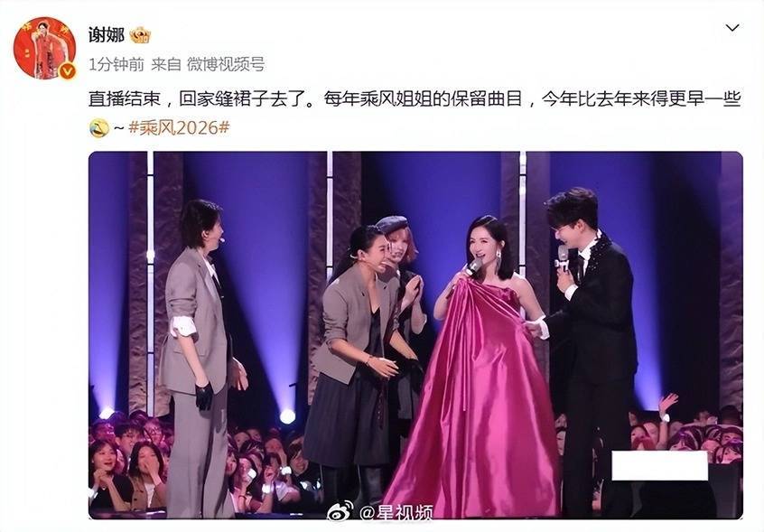Click the post text starting with 直播结束
Image resolution: width=764 pixels, height=532 pixels.
(x=415, y=99)
